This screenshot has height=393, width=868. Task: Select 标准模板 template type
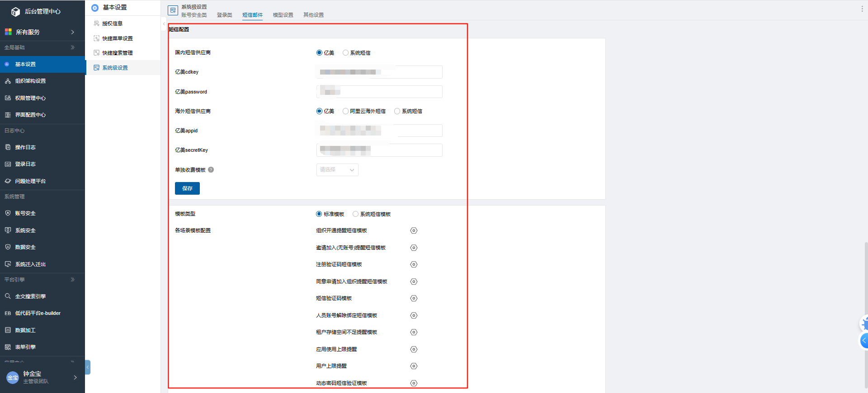pos(319,214)
